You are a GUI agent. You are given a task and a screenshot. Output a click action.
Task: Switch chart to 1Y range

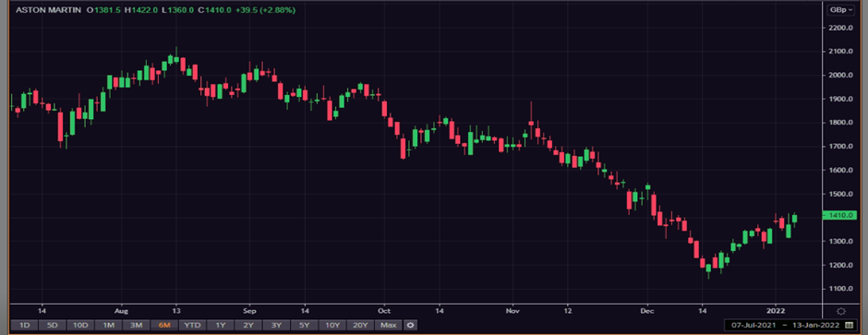point(221,325)
